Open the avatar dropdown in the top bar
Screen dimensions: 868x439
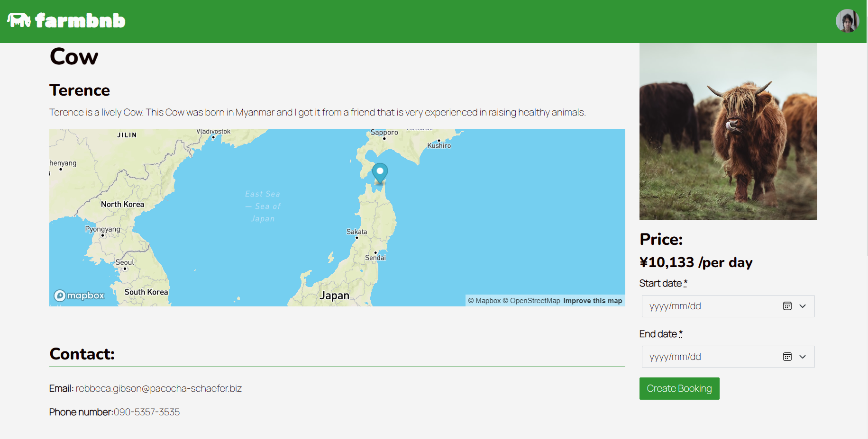point(847,20)
